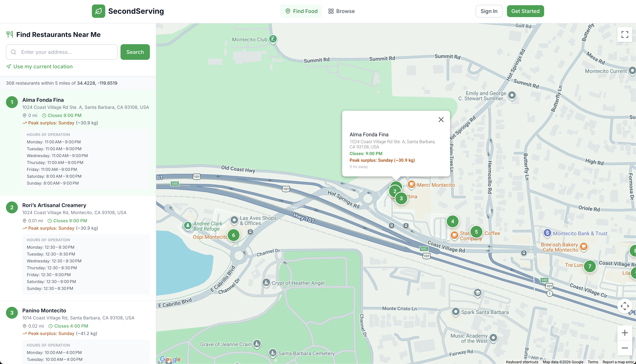Open Keyboard shortcuts link on map
Image resolution: width=636 pixels, height=364 pixels.
(522, 362)
